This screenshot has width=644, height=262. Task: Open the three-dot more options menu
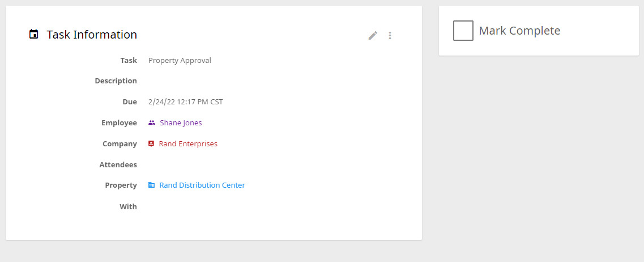click(x=390, y=36)
